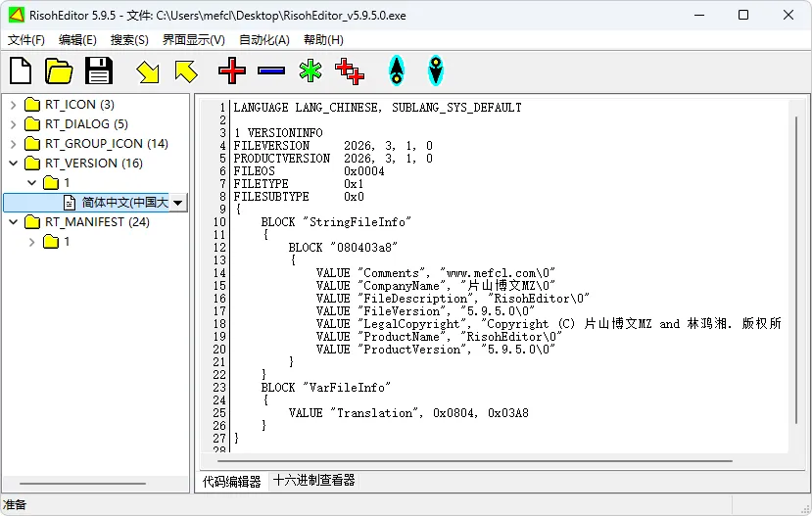Click the RT_MANIFEST folder icon
Image resolution: width=812 pixels, height=516 pixels.
(x=32, y=222)
